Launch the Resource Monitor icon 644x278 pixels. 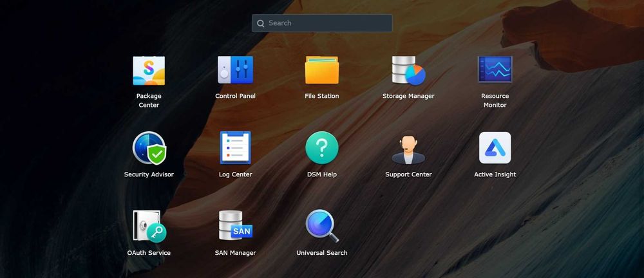click(495, 69)
